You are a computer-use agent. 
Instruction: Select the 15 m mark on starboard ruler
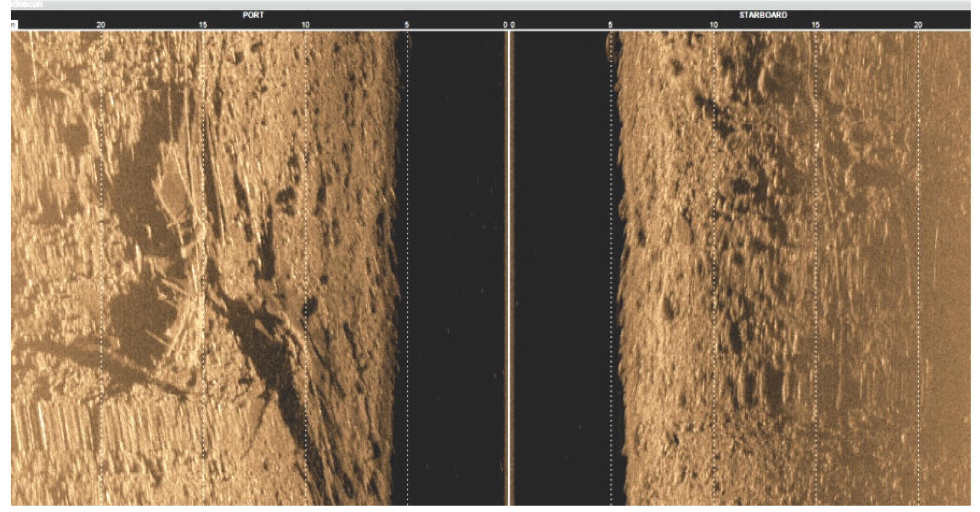(815, 25)
